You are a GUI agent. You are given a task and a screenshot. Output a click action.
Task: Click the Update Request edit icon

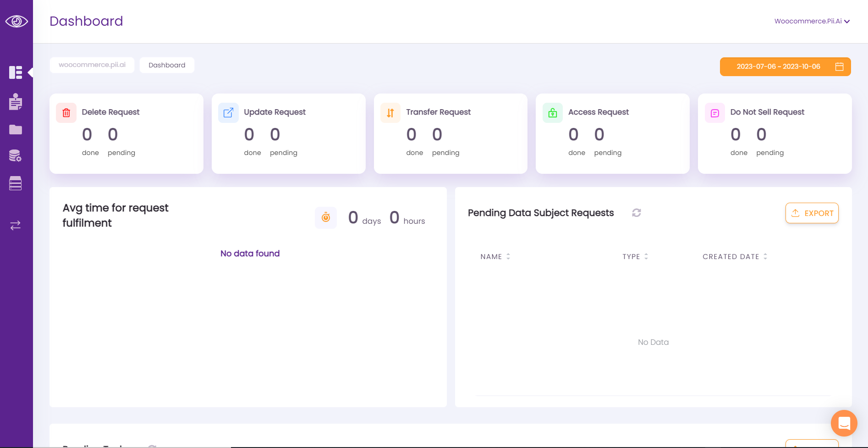click(228, 113)
